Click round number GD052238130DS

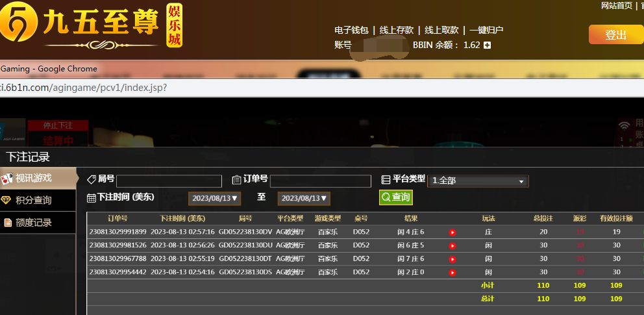[x=245, y=272]
